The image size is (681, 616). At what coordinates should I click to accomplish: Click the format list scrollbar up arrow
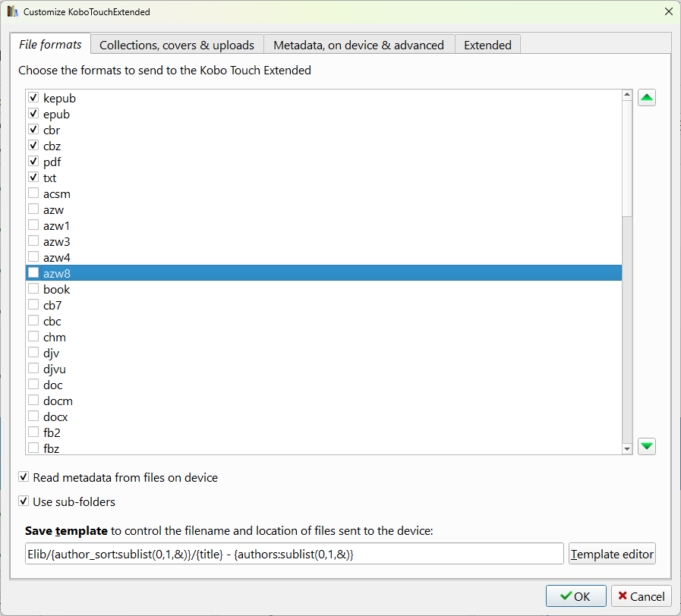626,94
